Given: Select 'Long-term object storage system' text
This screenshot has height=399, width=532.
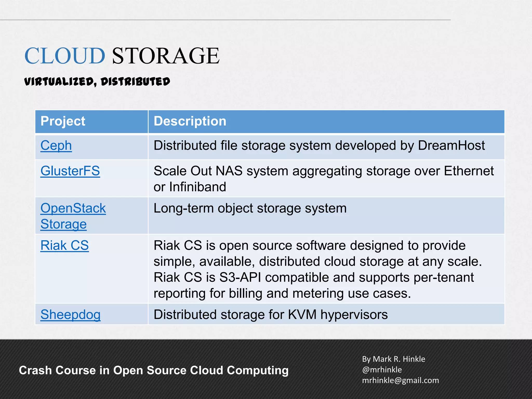Looking at the screenshot, I should (250, 208).
